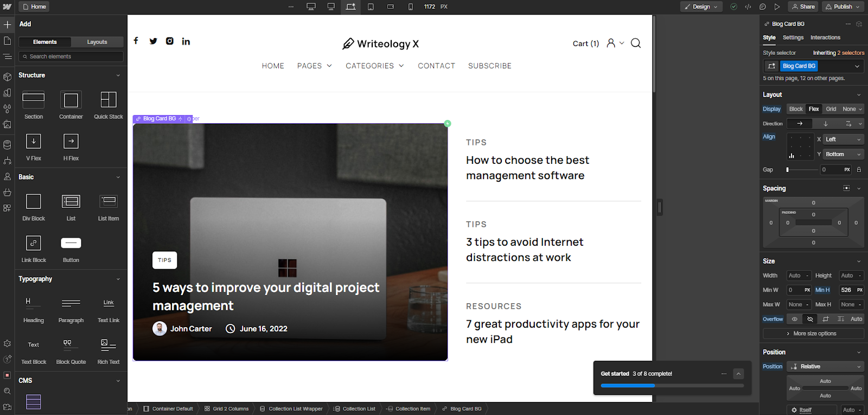Open the site Settings gear icon
Image resolution: width=868 pixels, height=415 pixels.
point(7,343)
